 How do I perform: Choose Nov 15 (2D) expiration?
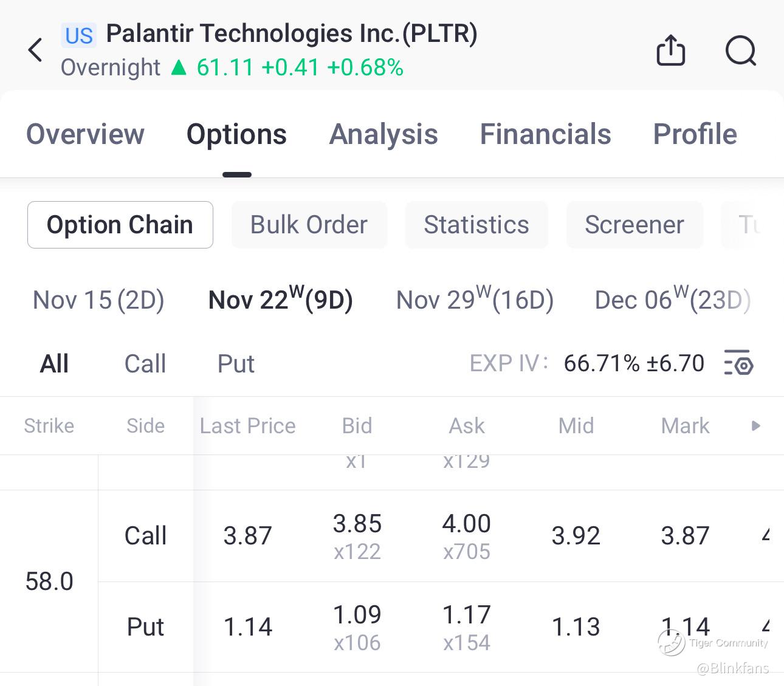click(98, 300)
